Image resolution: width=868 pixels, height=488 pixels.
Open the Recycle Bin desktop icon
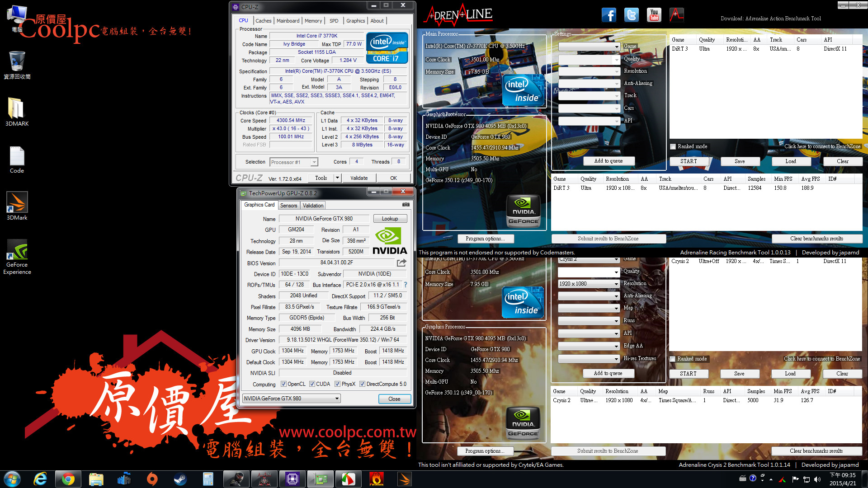17,65
